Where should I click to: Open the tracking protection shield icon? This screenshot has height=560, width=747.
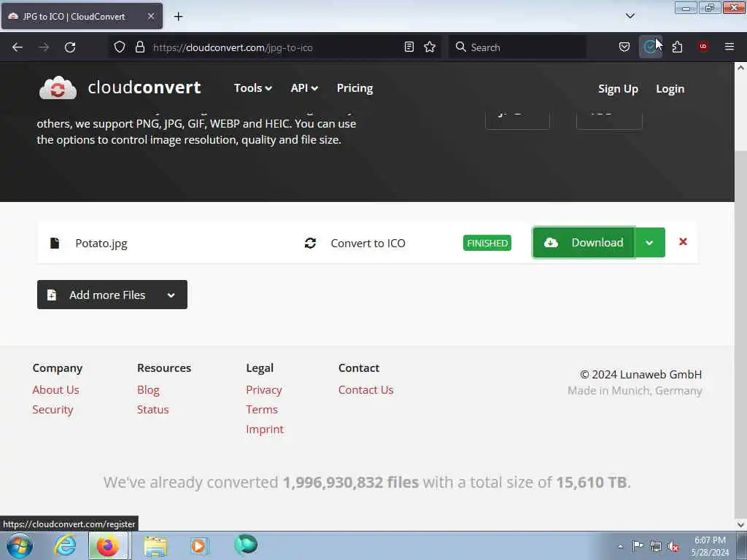coord(120,47)
